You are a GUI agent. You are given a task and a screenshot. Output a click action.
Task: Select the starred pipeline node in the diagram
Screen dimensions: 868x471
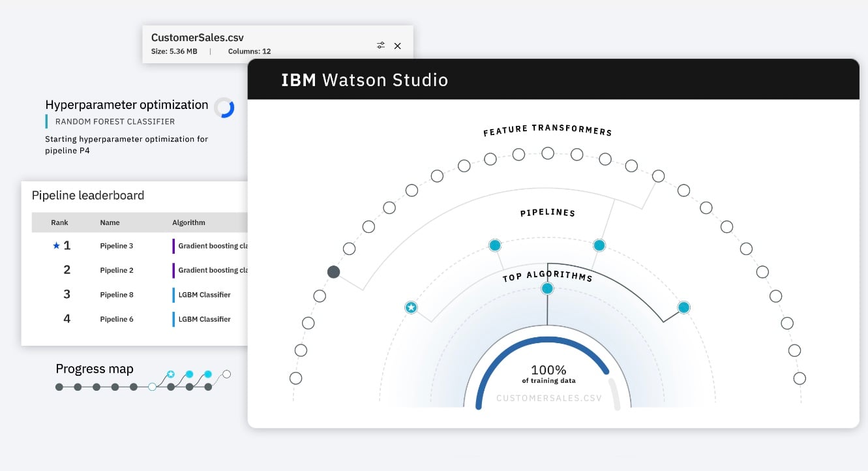click(411, 307)
